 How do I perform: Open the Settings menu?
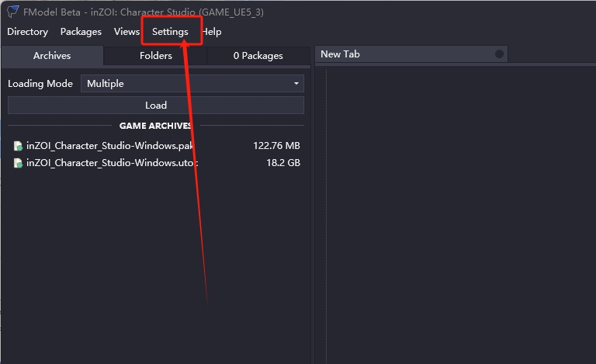(x=170, y=32)
